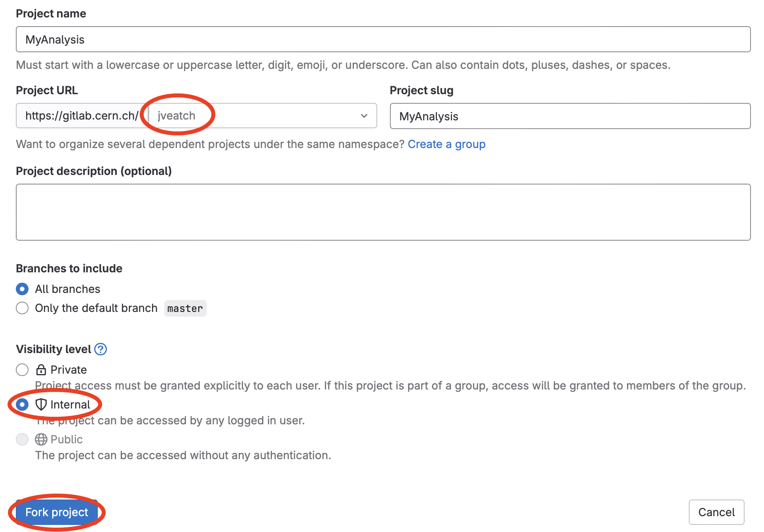764x532 pixels.
Task: Click the Private lock icon
Action: (41, 370)
